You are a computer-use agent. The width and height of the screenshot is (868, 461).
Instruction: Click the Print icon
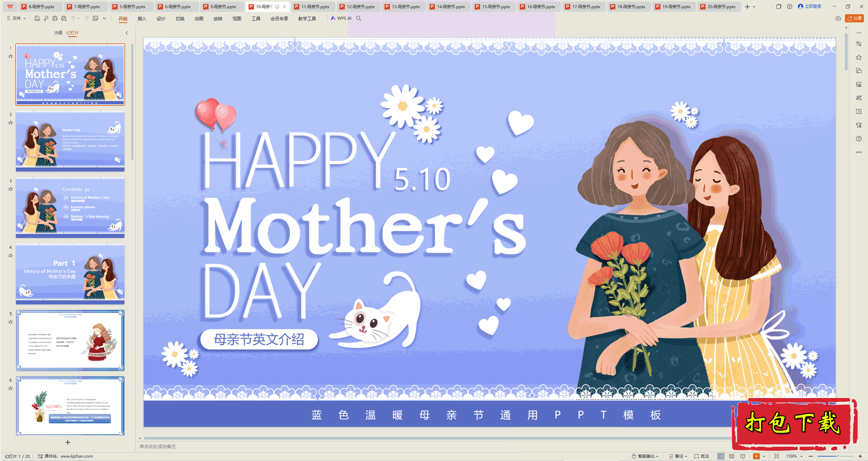click(55, 18)
